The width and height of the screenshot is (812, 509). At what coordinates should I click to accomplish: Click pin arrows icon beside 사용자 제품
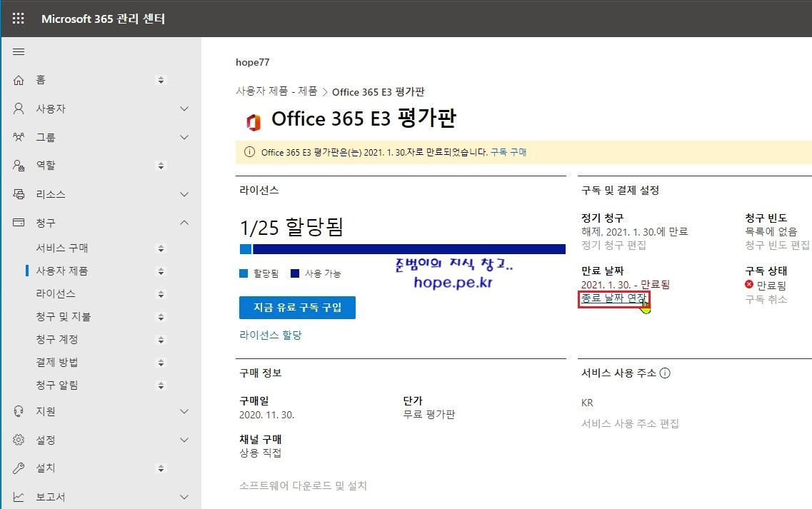pos(161,271)
